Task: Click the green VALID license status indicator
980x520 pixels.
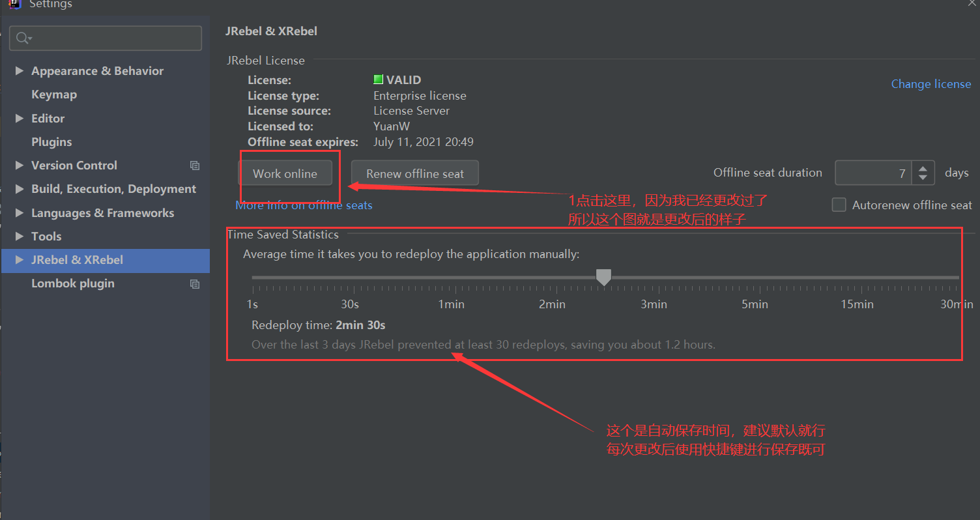Action: pyautogui.click(x=378, y=79)
